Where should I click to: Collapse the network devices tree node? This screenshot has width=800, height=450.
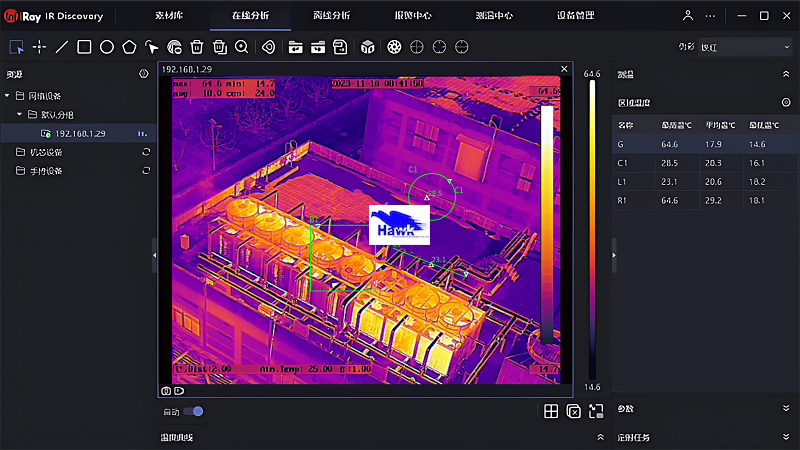(8, 96)
